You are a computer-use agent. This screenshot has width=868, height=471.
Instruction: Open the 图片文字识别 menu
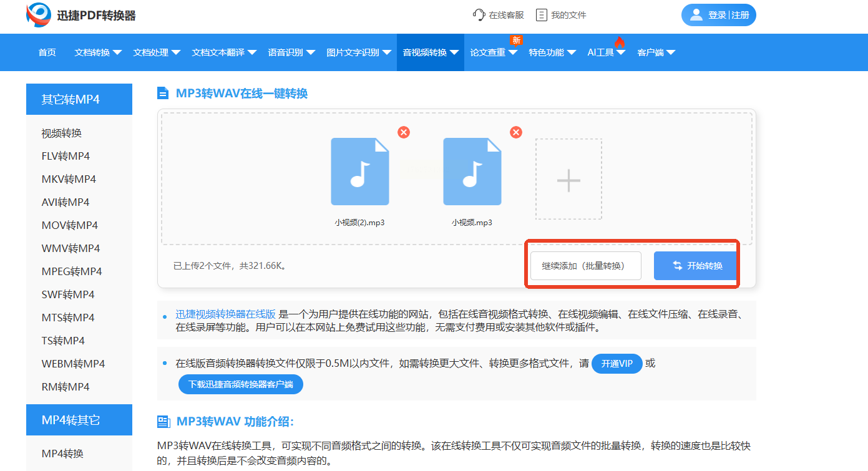click(x=359, y=52)
